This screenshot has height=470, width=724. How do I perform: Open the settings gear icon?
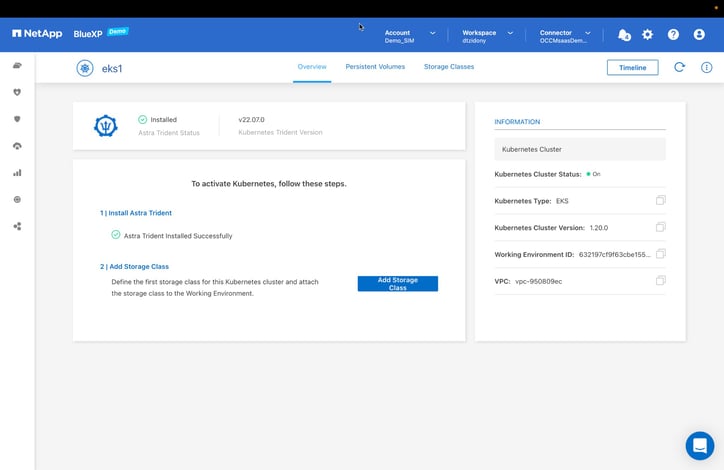click(648, 35)
